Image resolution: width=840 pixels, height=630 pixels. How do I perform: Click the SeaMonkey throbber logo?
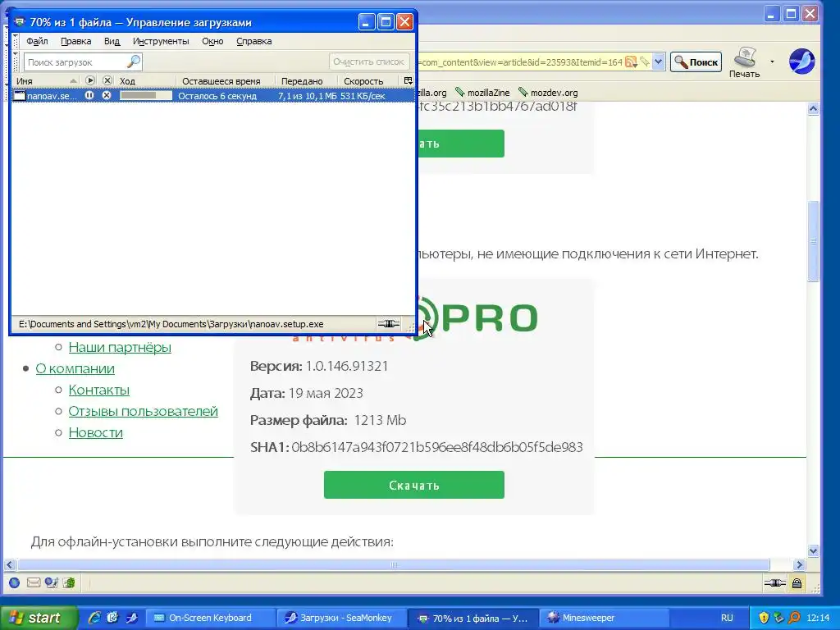(801, 61)
